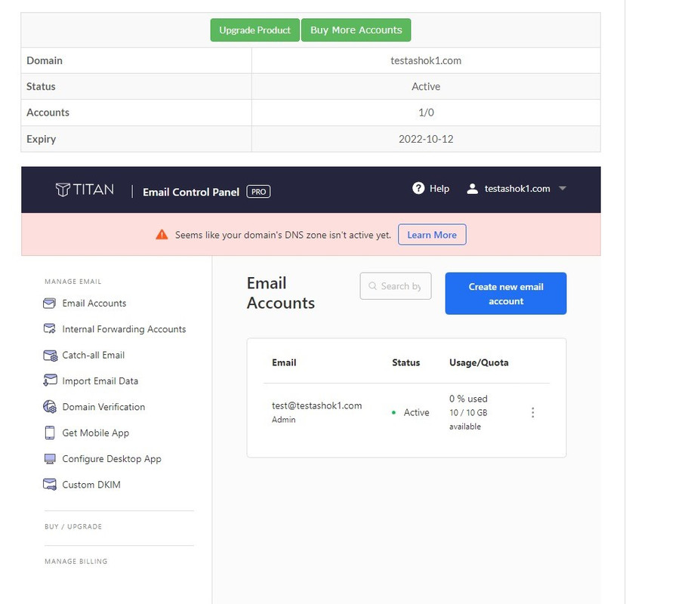700x604 pixels.
Task: Click the Accounts value 1/0
Action: [426, 112]
